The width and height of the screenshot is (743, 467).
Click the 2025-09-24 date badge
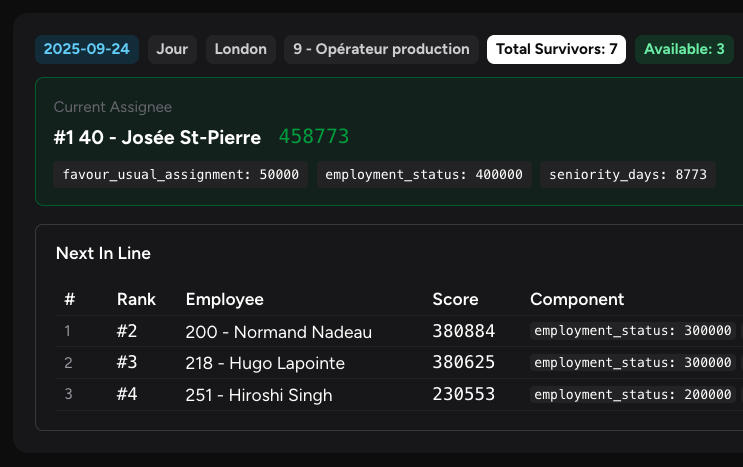[x=87, y=49]
